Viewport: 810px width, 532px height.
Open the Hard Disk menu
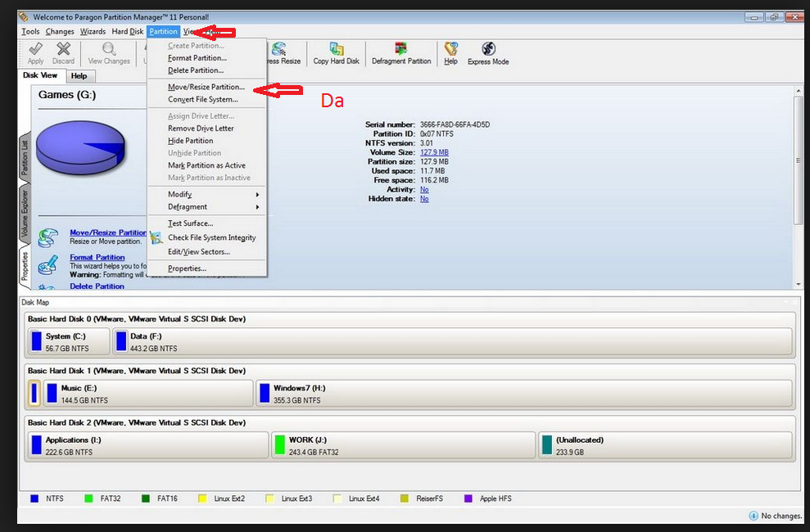click(128, 31)
